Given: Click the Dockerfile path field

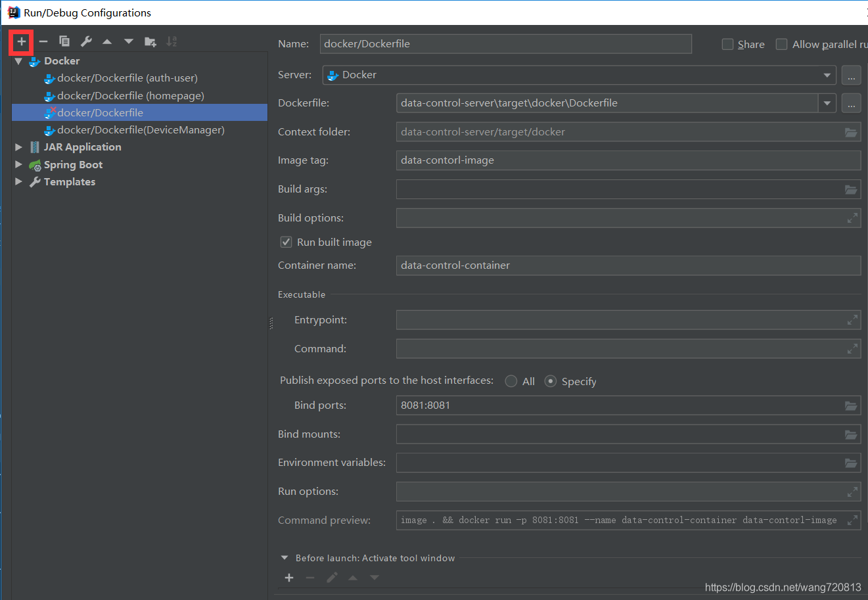Looking at the screenshot, I should click(x=607, y=103).
